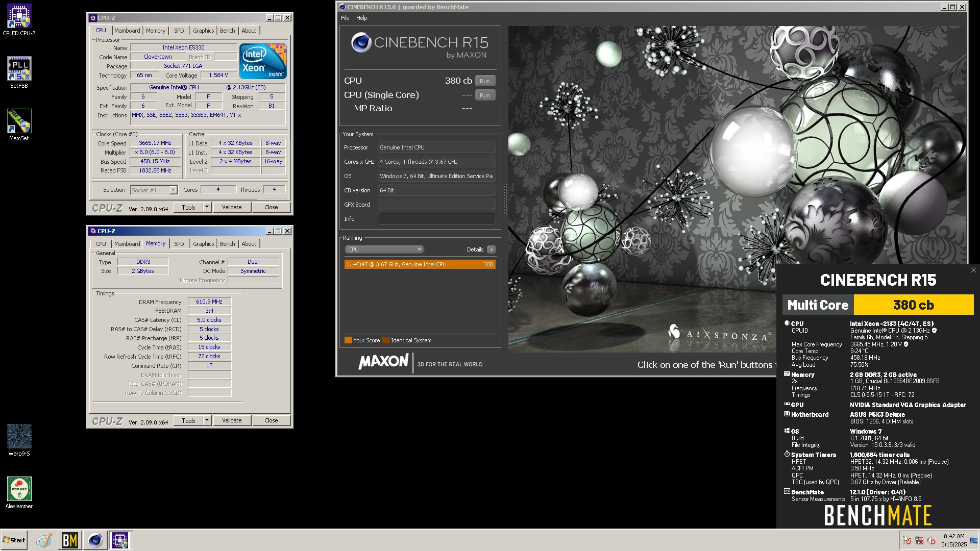Image resolution: width=980 pixels, height=551 pixels.
Task: Click the Intel Xeon inside logo
Action: [263, 61]
